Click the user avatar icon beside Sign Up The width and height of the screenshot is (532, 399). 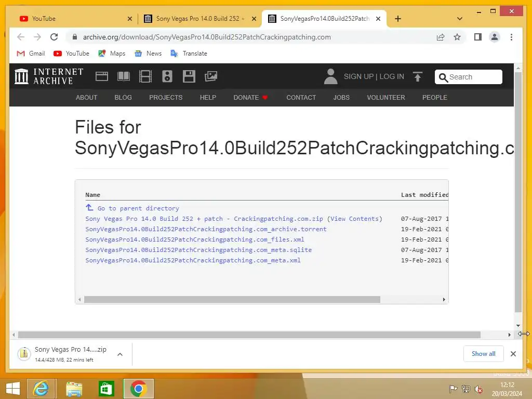pyautogui.click(x=330, y=76)
